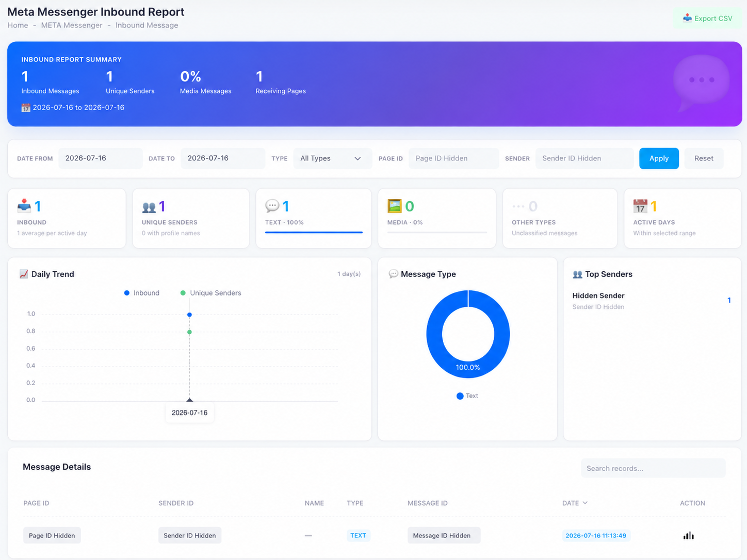This screenshot has width=747, height=560.
Task: Click the ellipsis icon in the Other Types card
Action: click(518, 207)
